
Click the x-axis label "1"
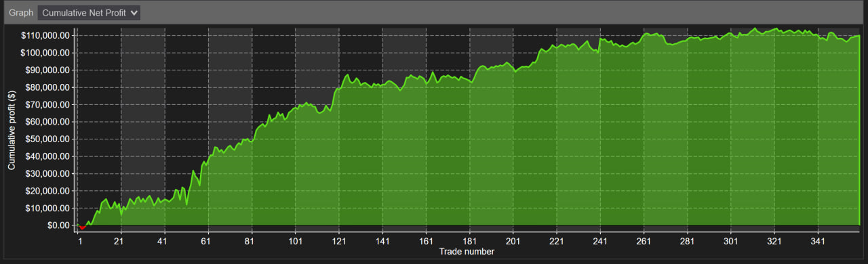coord(80,241)
